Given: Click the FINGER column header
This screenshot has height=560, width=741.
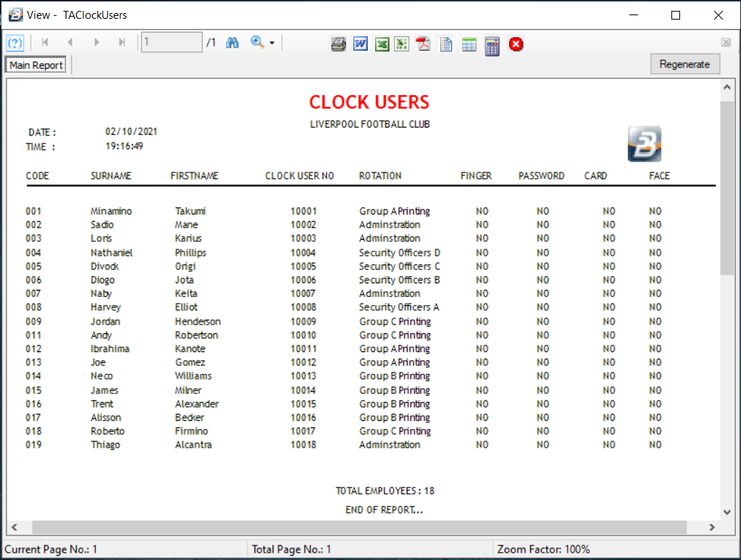Looking at the screenshot, I should coord(476,175).
